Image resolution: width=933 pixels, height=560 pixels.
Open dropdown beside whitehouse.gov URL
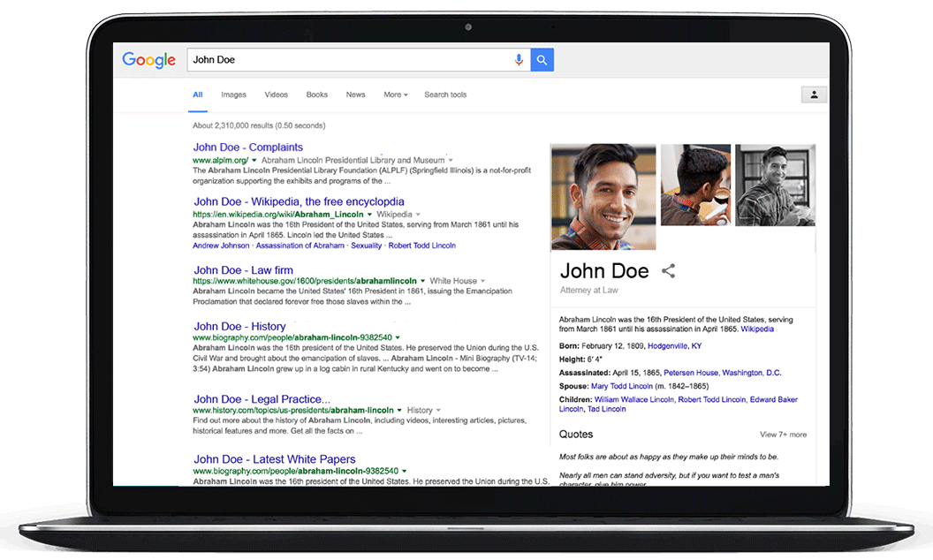pos(423,281)
